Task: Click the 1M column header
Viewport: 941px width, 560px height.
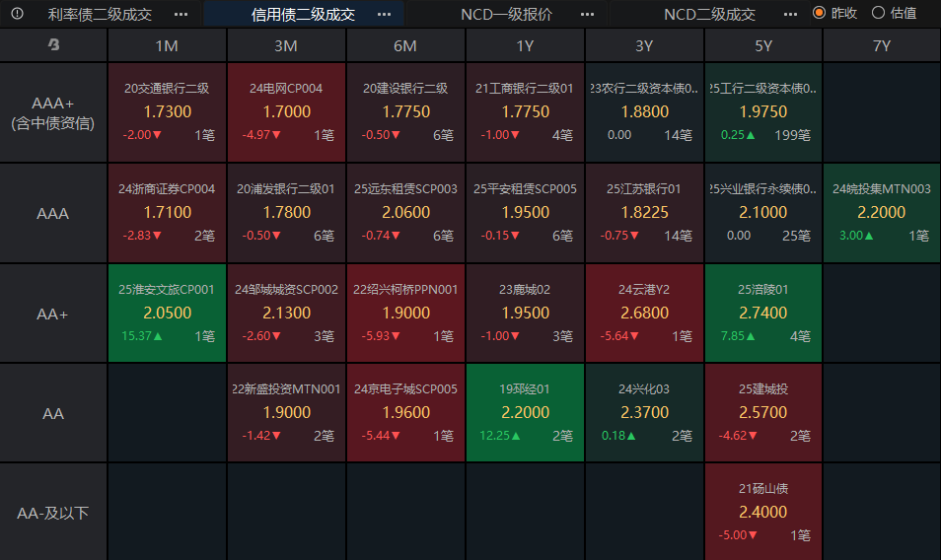Action: pos(167,45)
